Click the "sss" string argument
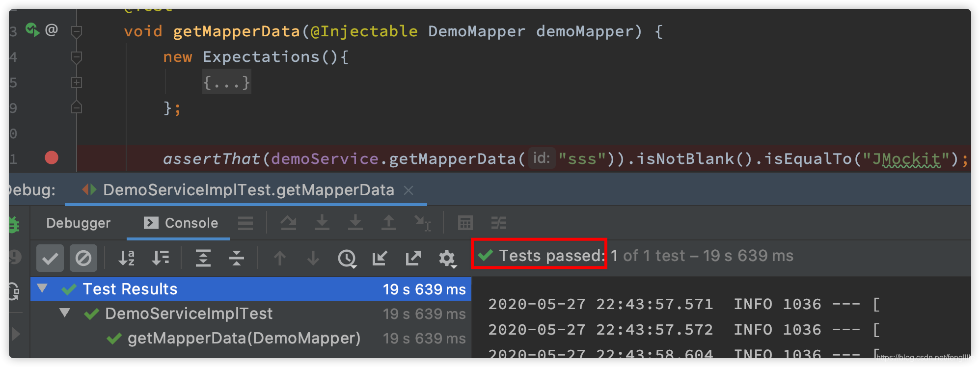Image resolution: width=980 pixels, height=367 pixels. click(x=582, y=158)
